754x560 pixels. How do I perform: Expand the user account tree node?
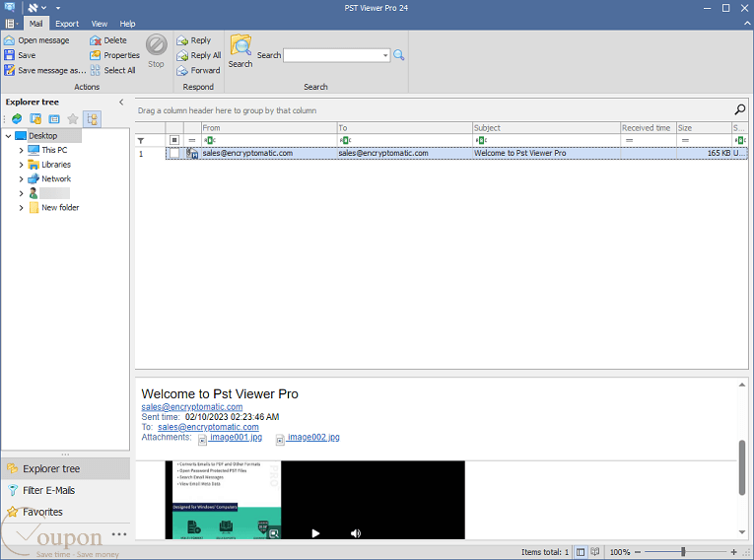pos(21,193)
